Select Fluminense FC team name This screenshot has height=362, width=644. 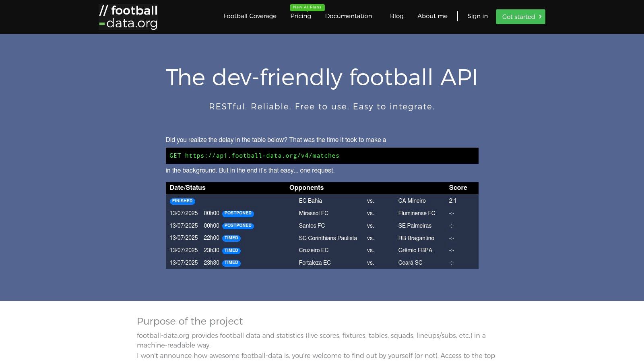pos(417,213)
